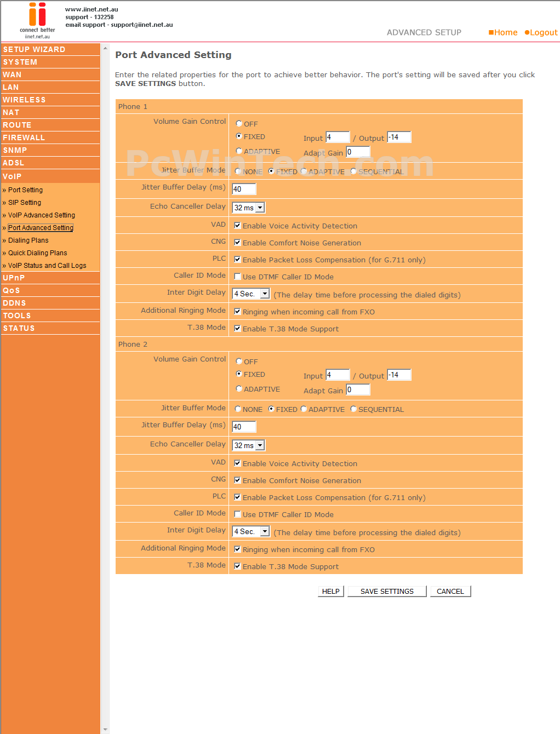This screenshot has height=734, width=560.
Task: Click the Phone 1 Jitter Buffer Delay field
Action: pyautogui.click(x=244, y=189)
